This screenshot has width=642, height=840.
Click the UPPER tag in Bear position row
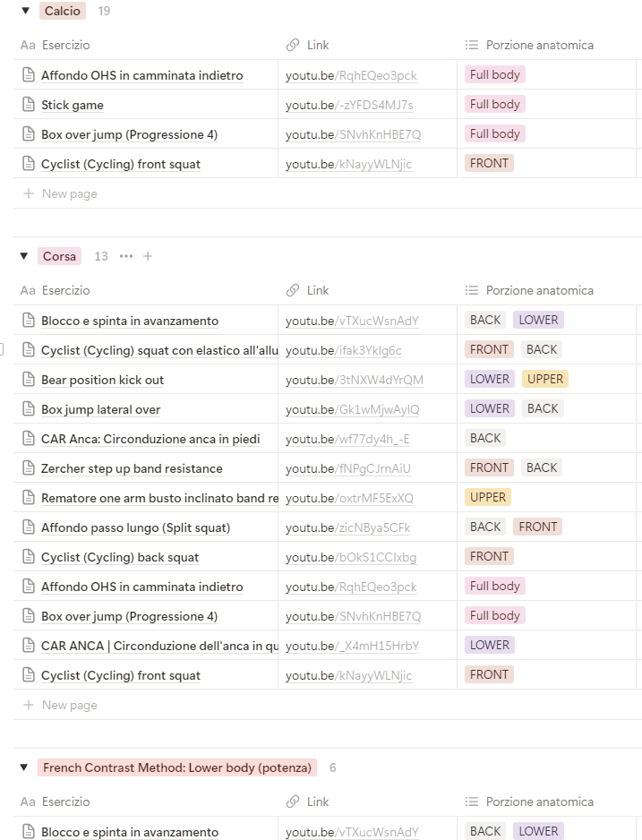pos(545,379)
